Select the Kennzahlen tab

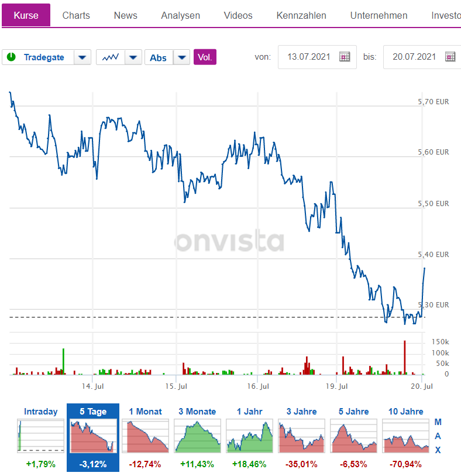(x=301, y=15)
